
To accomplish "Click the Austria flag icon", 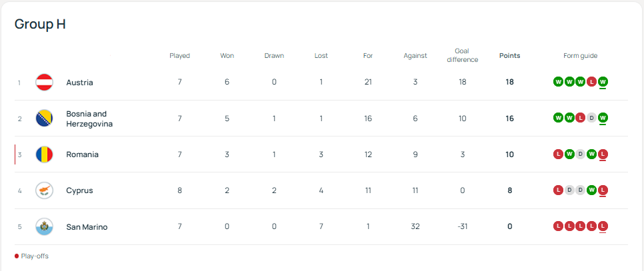I will (45, 83).
